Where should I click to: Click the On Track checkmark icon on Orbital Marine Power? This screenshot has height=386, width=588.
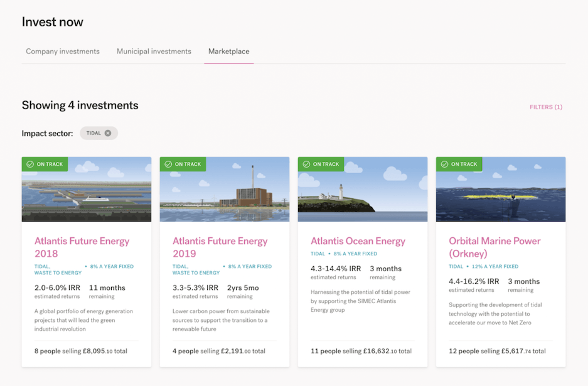[x=444, y=164]
